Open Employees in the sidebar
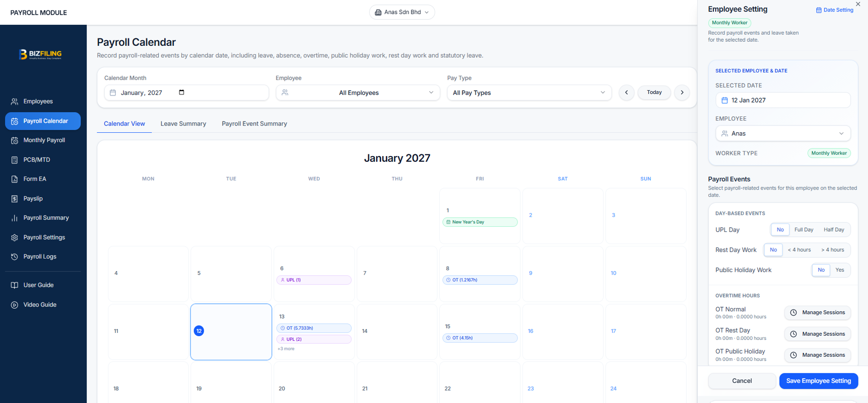The image size is (868, 403). pos(43,101)
